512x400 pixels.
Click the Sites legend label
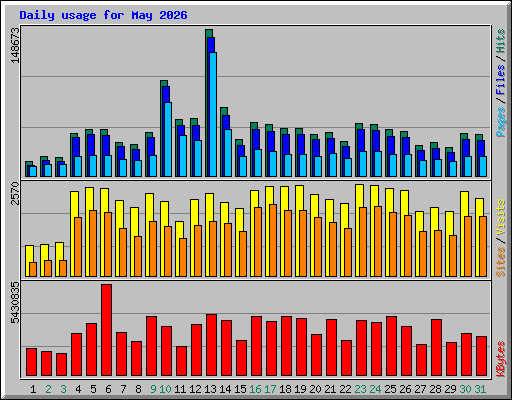[x=501, y=262]
